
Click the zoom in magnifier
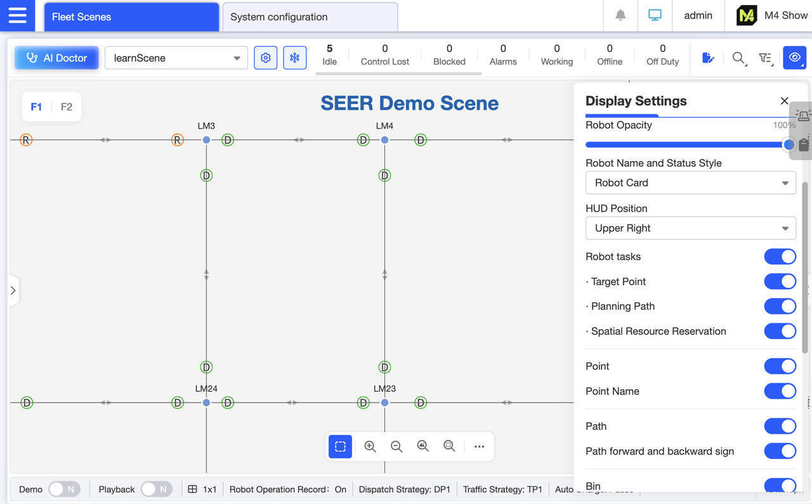370,446
